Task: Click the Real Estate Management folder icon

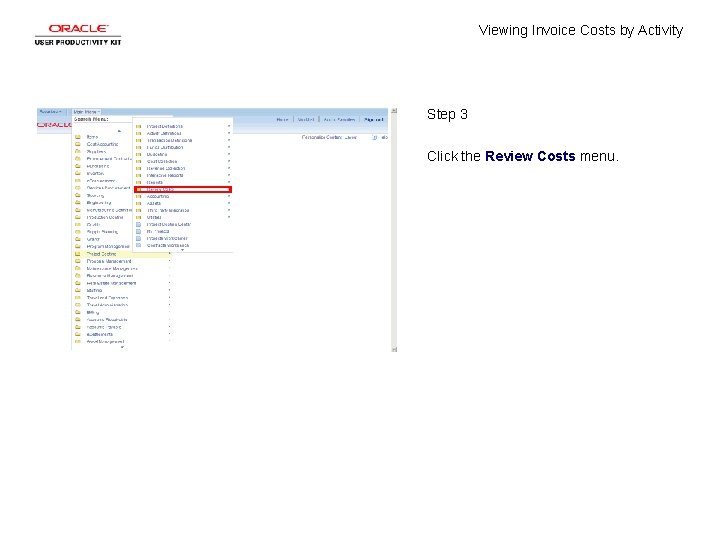Action: coord(78,283)
